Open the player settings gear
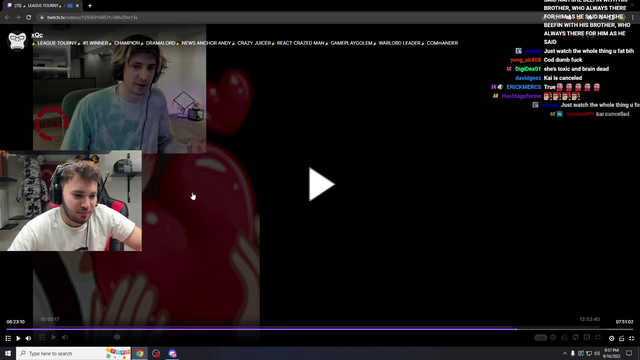 click(x=611, y=338)
